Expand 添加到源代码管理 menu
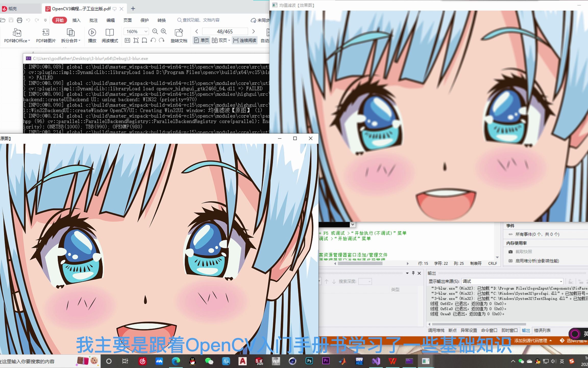Screen dimensions: 588x368 (533, 341)
